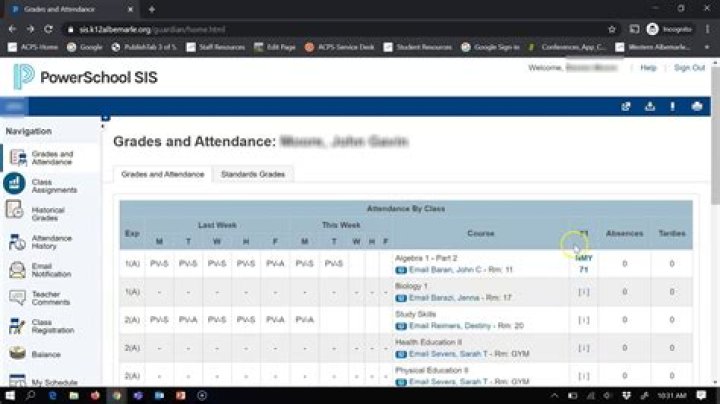The image size is (720, 404).
Task: Open Class Registration in sidebar
Action: (41, 326)
